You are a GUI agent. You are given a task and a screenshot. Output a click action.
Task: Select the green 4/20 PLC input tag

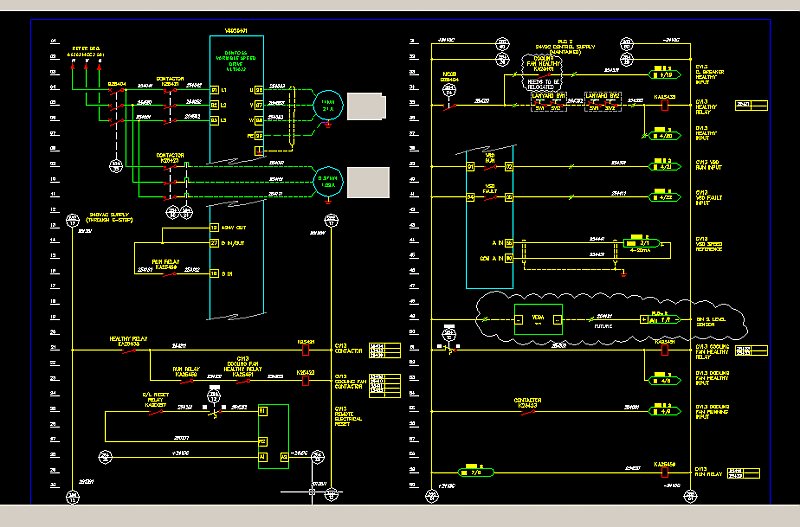[x=663, y=134]
